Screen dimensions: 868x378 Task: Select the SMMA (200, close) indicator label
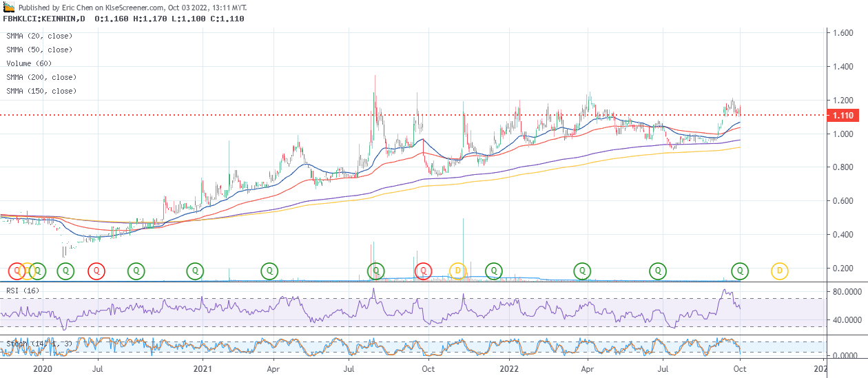(x=41, y=77)
